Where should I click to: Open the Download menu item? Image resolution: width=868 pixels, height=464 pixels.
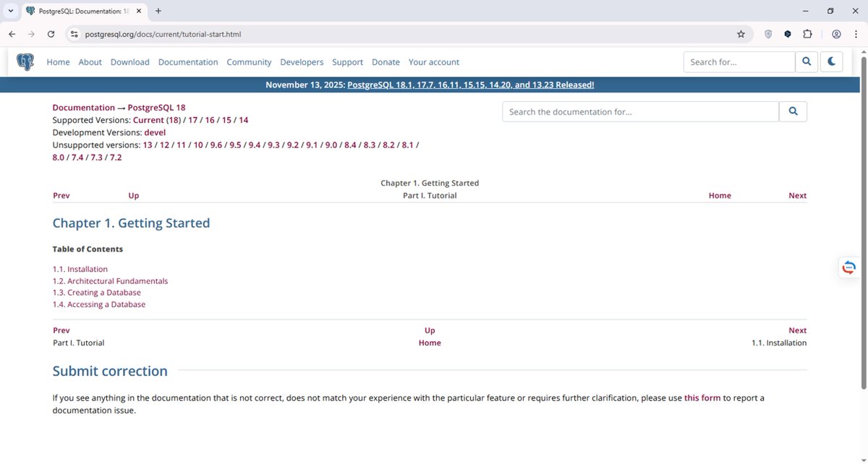click(x=130, y=62)
